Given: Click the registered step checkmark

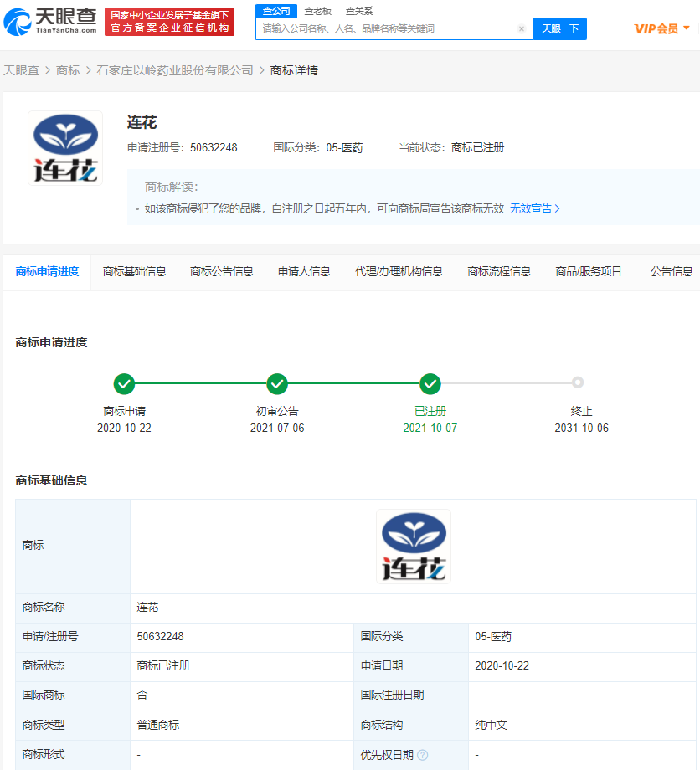Looking at the screenshot, I should [430, 384].
